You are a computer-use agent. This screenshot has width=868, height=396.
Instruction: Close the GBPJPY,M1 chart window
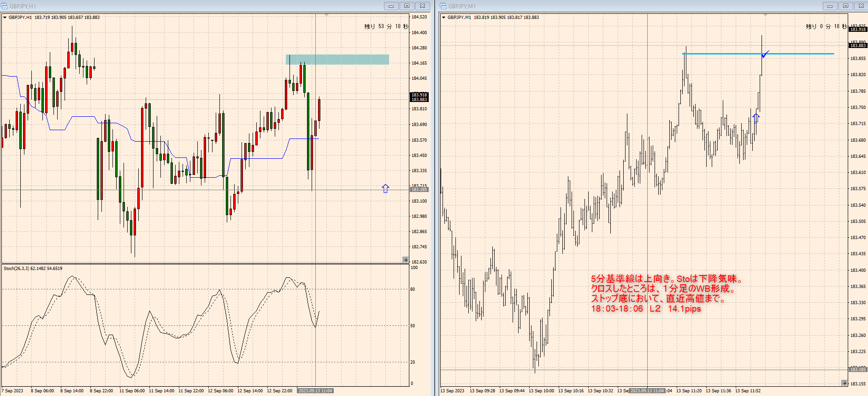point(861,6)
